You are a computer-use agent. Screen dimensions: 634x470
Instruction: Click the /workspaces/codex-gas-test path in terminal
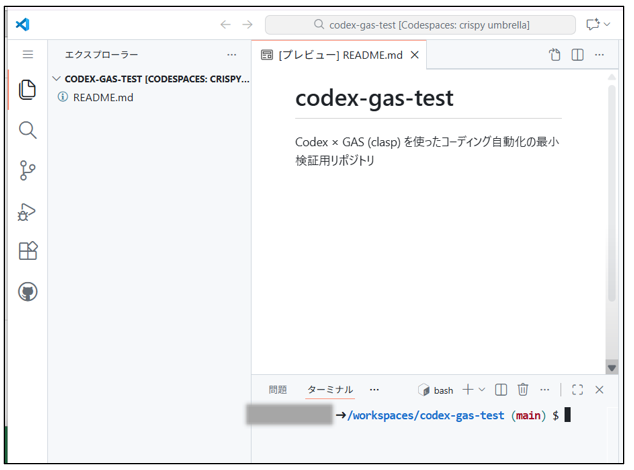(x=425, y=415)
